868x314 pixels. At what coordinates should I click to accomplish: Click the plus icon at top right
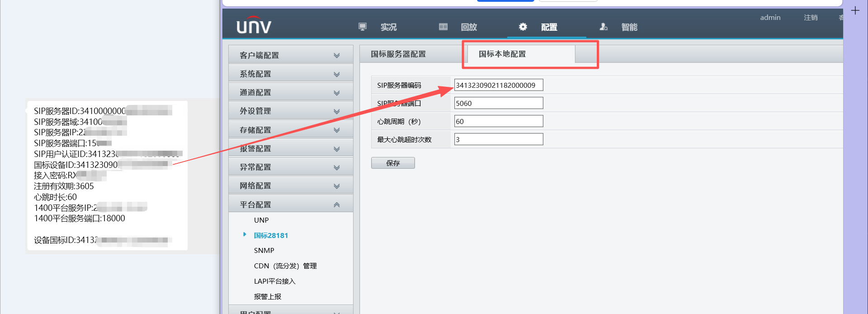point(855,10)
